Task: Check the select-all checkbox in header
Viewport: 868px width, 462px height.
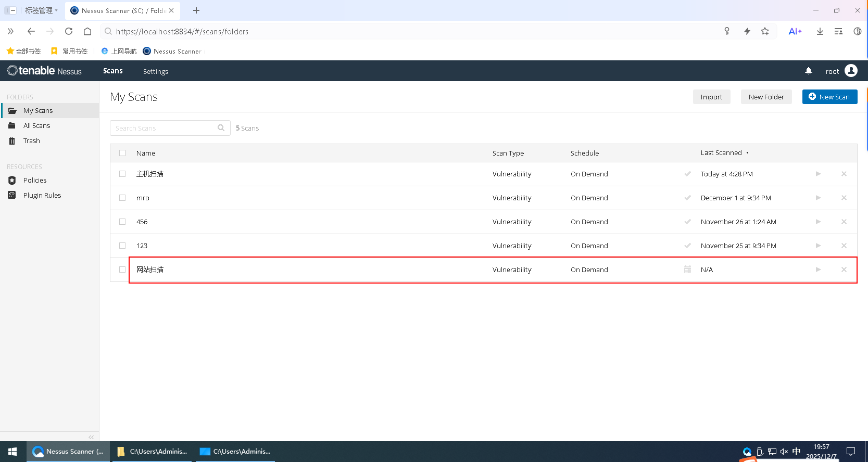Action: coord(122,153)
